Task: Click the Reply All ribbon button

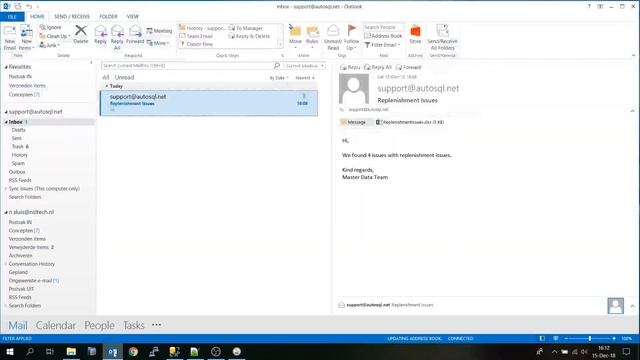Action: click(x=117, y=38)
